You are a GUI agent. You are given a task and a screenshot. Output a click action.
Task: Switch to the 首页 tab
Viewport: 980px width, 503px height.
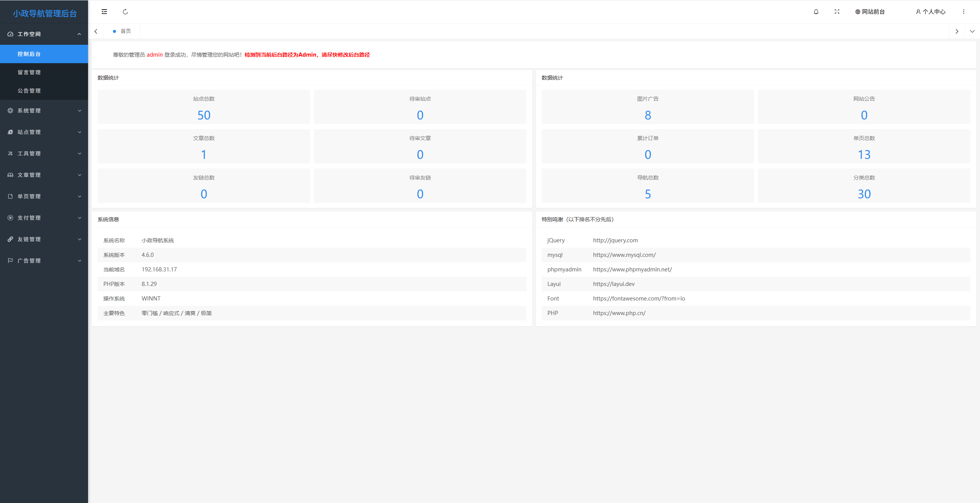[125, 31]
